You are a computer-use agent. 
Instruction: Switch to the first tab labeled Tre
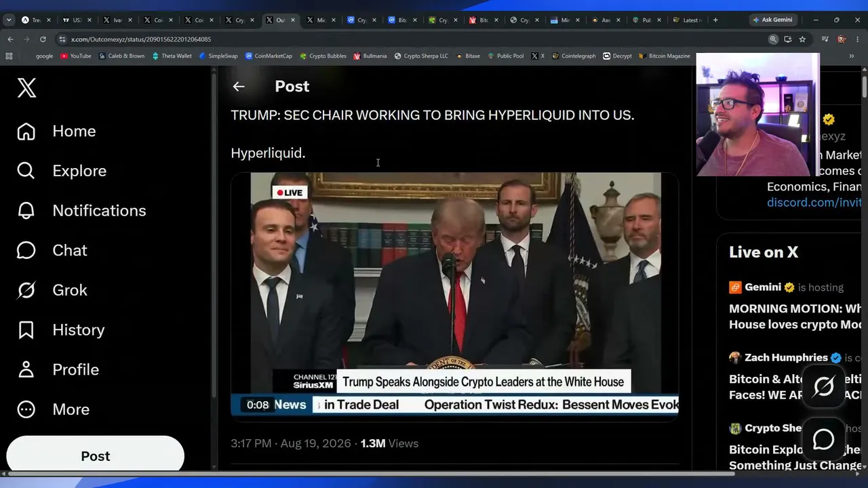click(x=37, y=20)
